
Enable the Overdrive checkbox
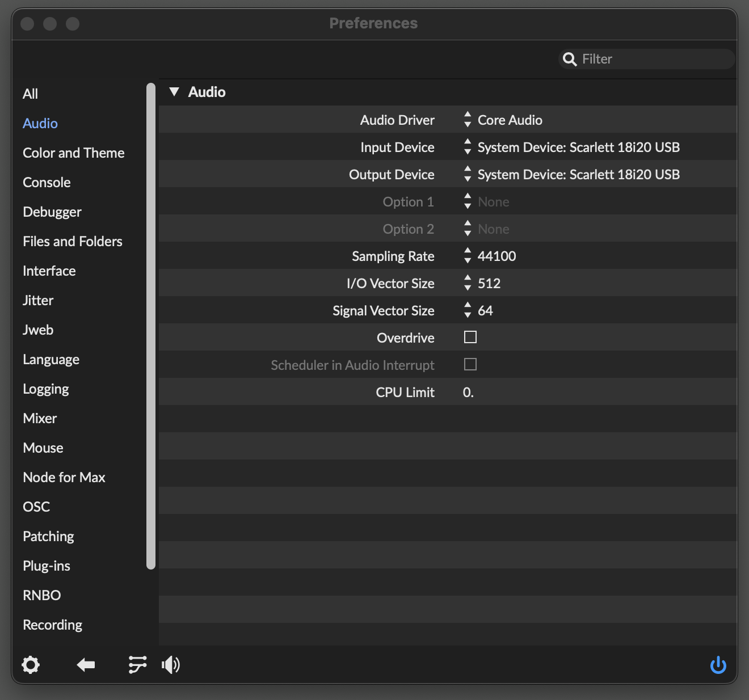470,338
